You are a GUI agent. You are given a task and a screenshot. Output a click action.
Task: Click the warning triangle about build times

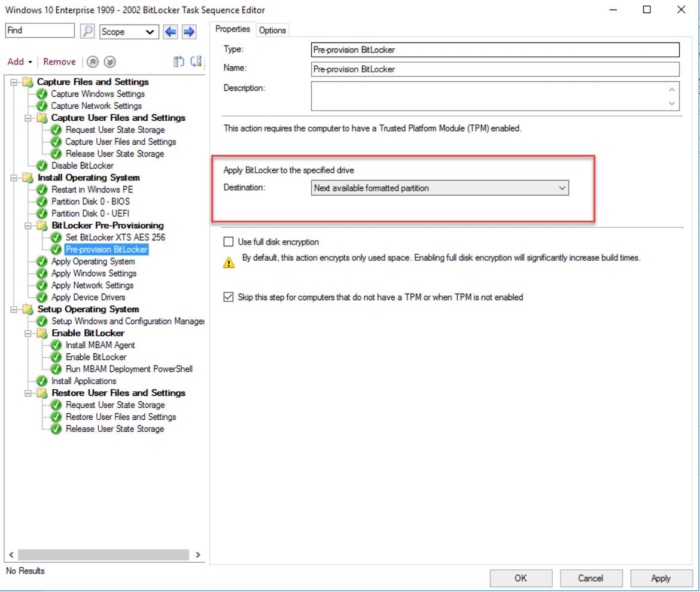point(229,258)
